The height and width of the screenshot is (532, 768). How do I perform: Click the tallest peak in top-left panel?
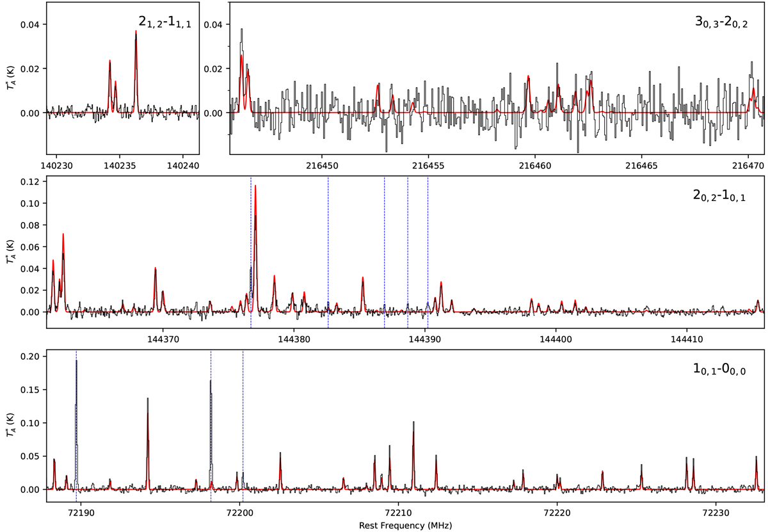(x=136, y=32)
